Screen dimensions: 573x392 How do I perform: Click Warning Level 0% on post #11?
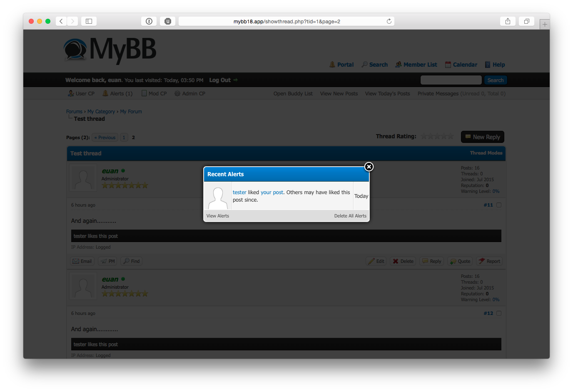496,191
